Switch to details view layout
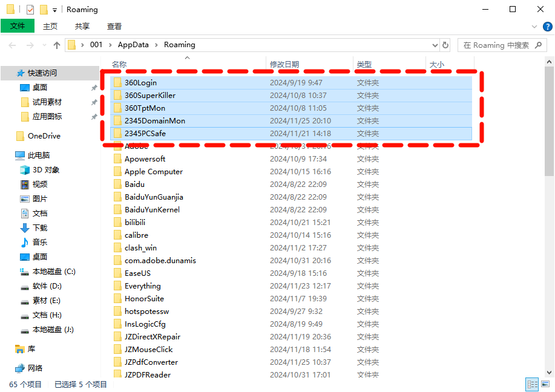This screenshot has width=555, height=392. (x=532, y=384)
